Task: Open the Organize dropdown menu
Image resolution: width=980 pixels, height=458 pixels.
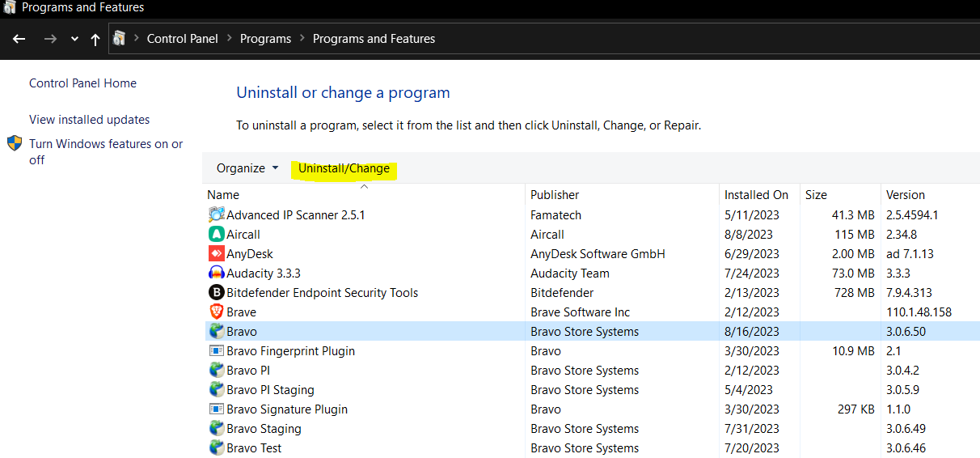Action: [247, 168]
